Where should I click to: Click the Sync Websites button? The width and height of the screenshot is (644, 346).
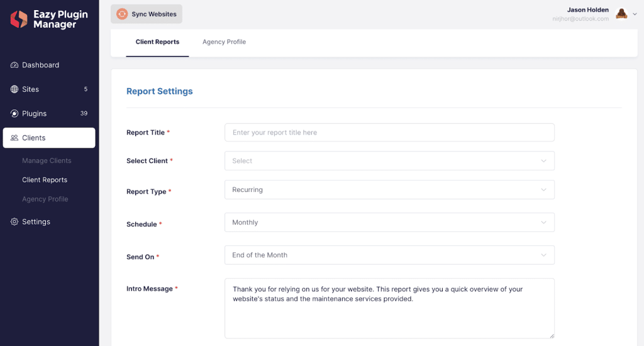(x=146, y=14)
